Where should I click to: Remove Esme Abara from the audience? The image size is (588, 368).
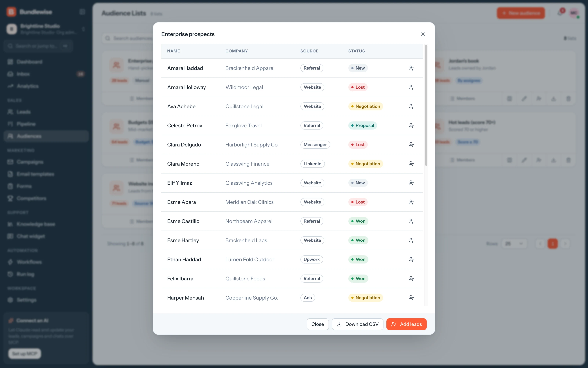pyautogui.click(x=411, y=202)
